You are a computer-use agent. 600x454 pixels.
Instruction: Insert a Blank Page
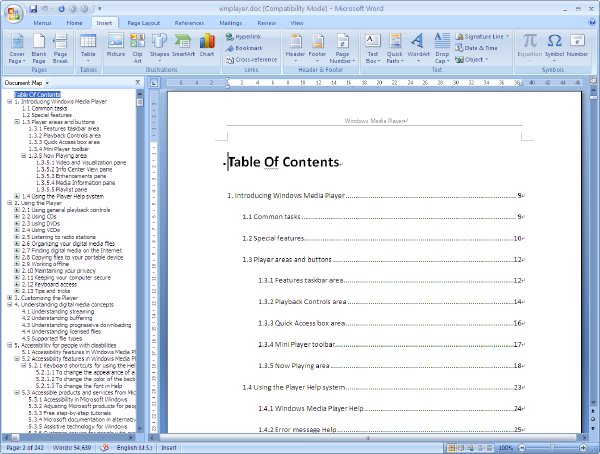point(39,49)
